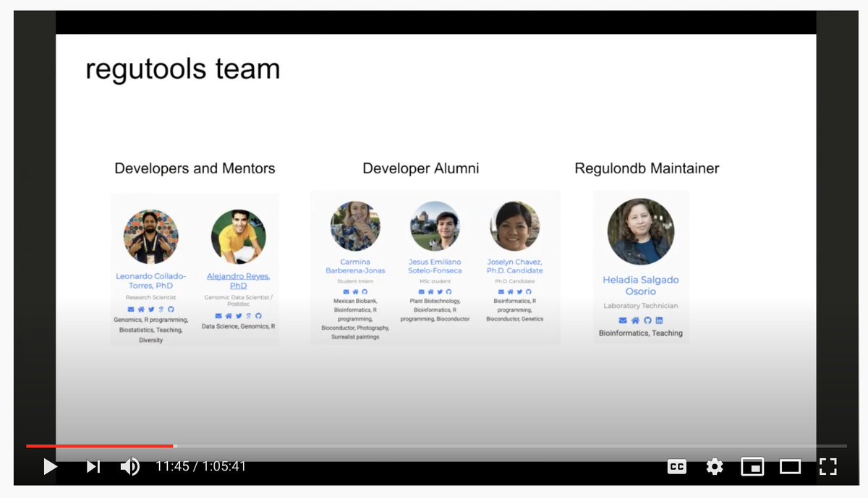Open the Joselyn Chavez, Ph.D. Candidate link
Screen dimensions: 868x498
click(514, 266)
